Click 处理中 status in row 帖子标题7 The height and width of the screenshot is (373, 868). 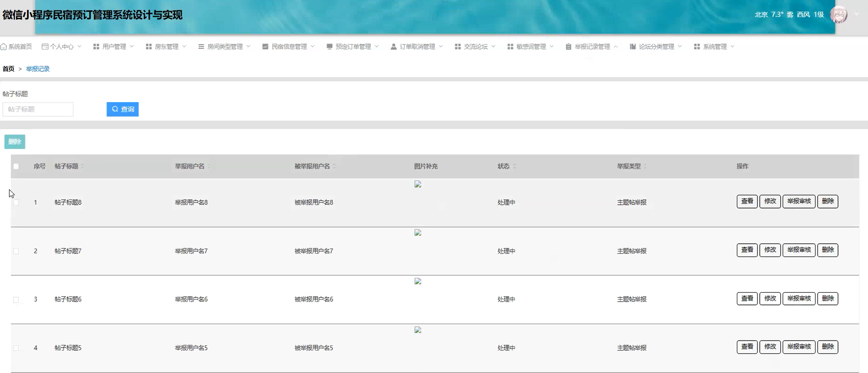(x=507, y=251)
